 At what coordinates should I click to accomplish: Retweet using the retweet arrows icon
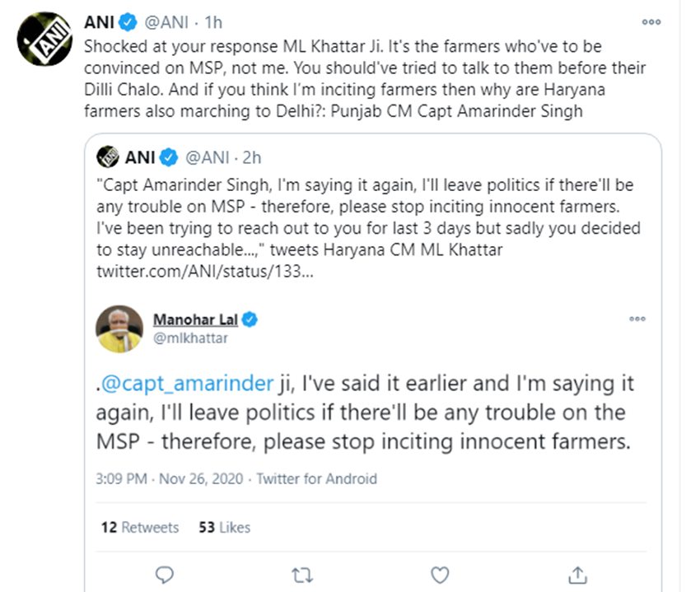tap(303, 574)
